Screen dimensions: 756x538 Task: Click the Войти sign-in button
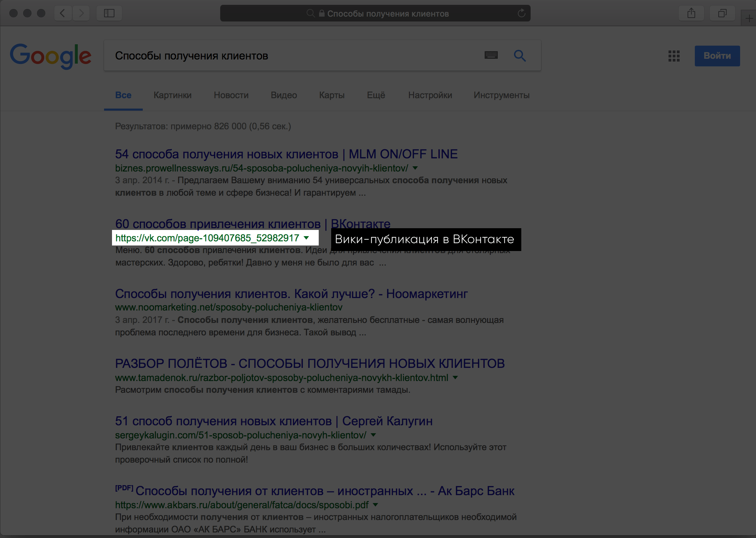pos(717,56)
